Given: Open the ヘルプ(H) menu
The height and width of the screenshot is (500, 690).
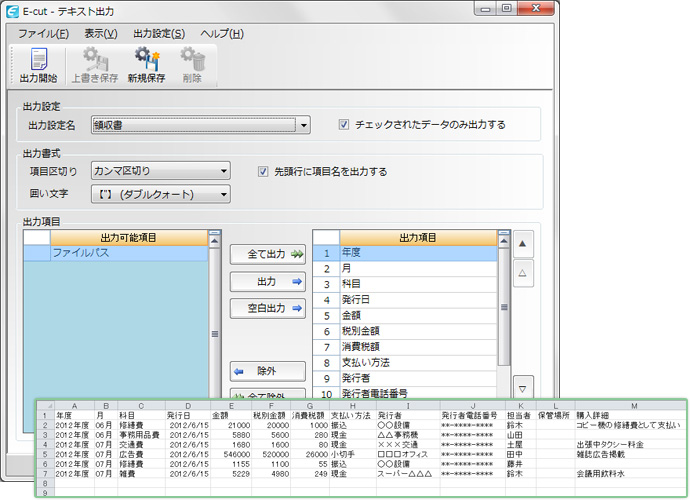Looking at the screenshot, I should tap(222, 34).
